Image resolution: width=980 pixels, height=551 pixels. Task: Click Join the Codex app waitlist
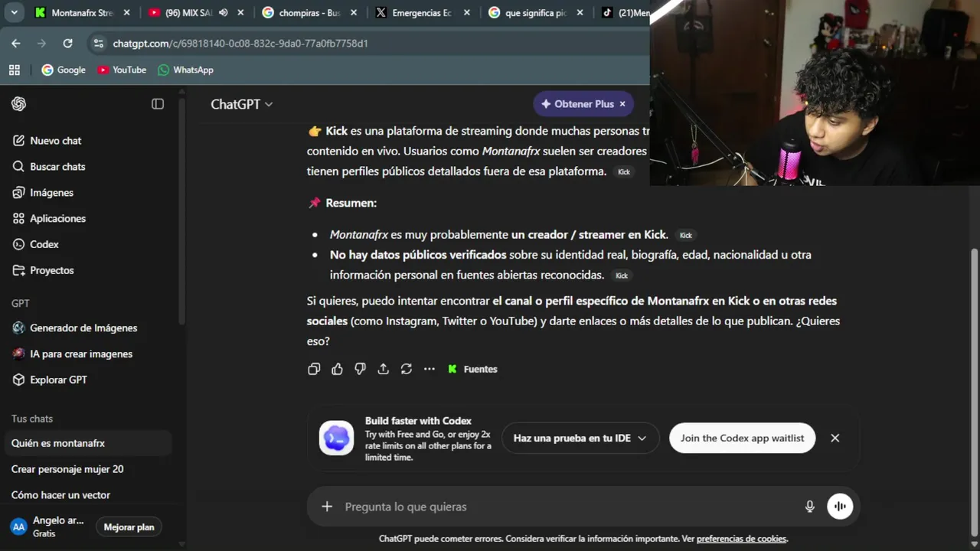click(x=742, y=439)
